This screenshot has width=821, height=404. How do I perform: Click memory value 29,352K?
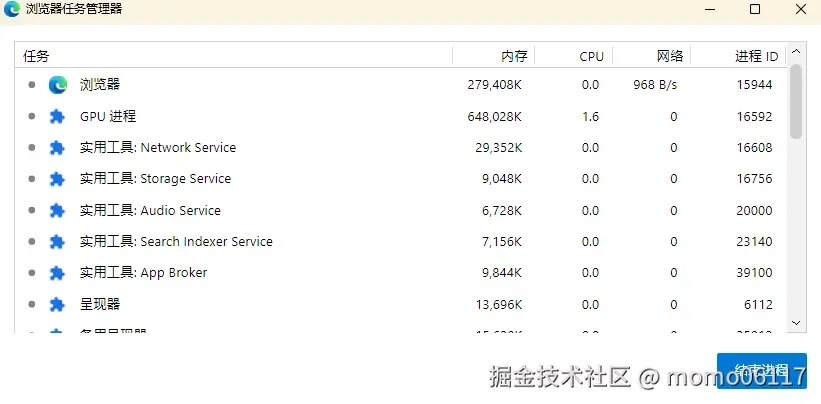498,148
